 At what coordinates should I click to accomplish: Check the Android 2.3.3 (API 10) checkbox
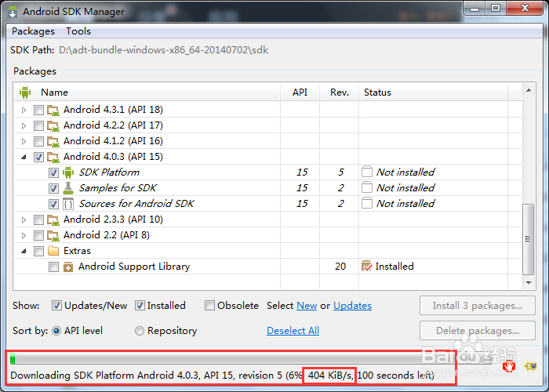pos(38,220)
